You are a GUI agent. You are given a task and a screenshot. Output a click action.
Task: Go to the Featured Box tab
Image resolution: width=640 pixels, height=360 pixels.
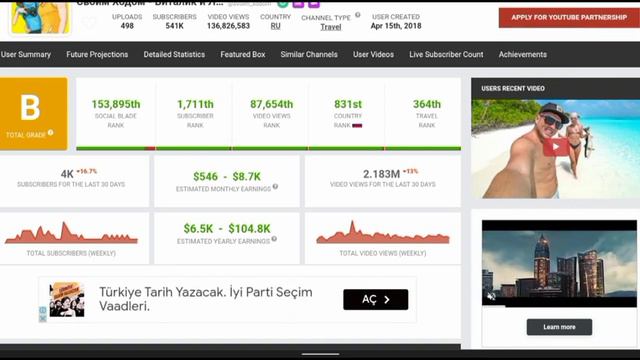coord(243,54)
